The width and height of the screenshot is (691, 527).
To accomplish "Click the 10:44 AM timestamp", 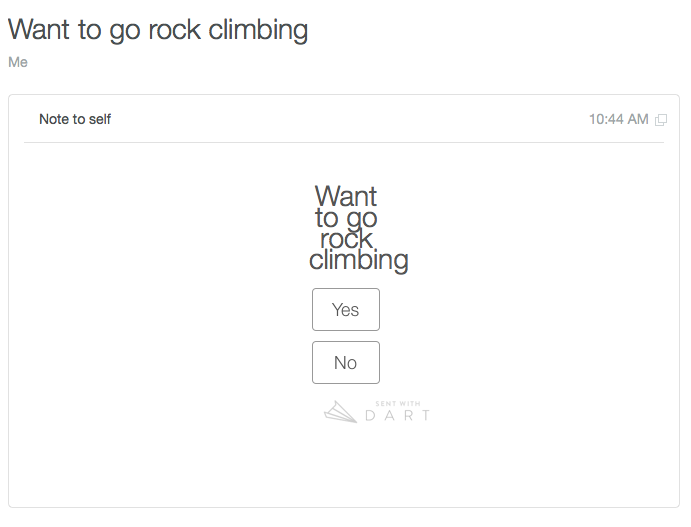I will point(618,119).
